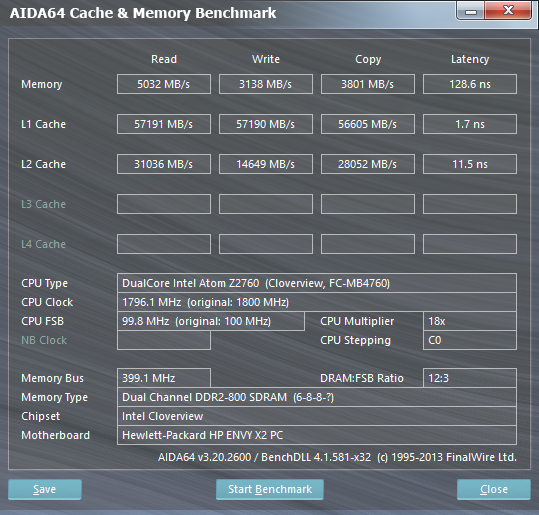539x515 pixels.
Task: Click the AIDA64 version copyright text
Action: (x=337, y=457)
